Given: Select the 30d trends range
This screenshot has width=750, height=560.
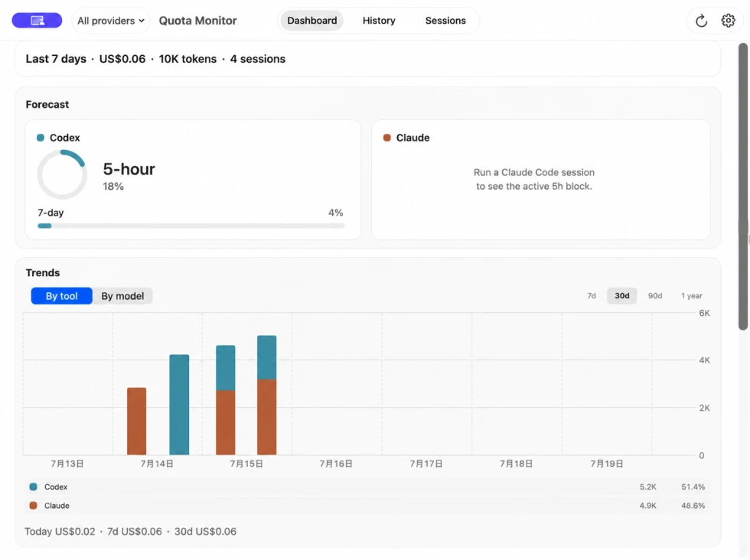Looking at the screenshot, I should coord(621,295).
